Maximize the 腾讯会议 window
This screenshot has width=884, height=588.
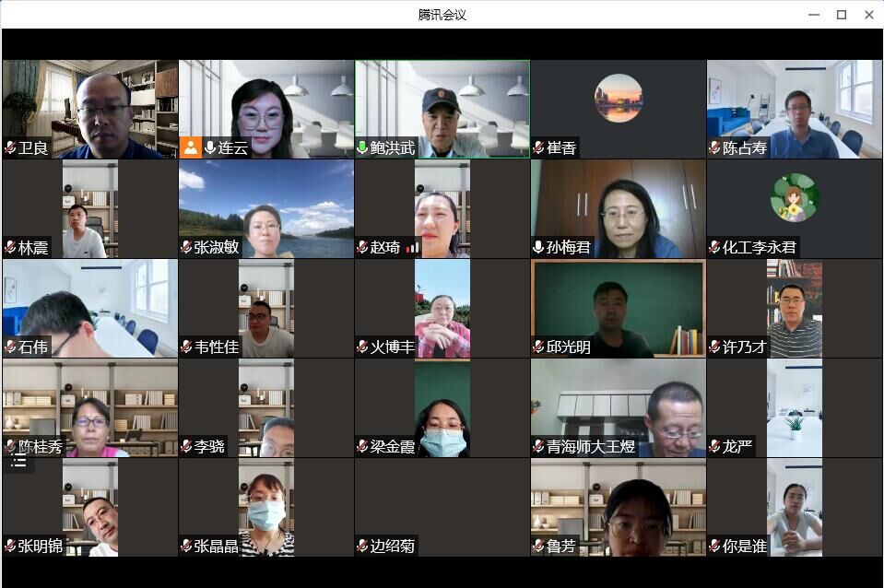[x=842, y=15]
